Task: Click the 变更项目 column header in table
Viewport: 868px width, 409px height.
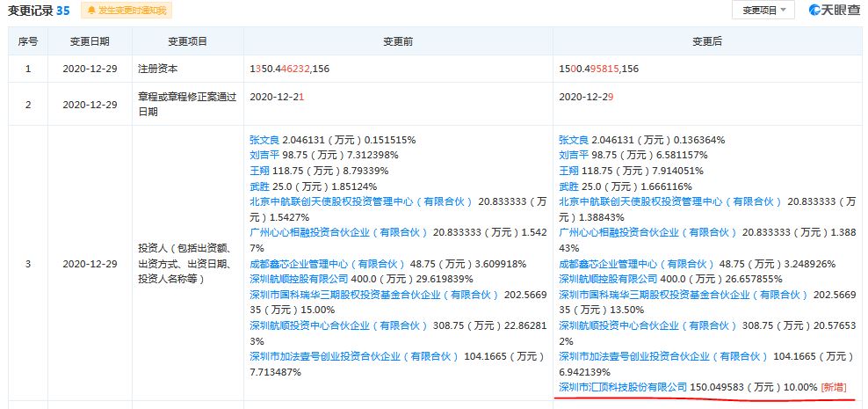Action: coord(188,41)
